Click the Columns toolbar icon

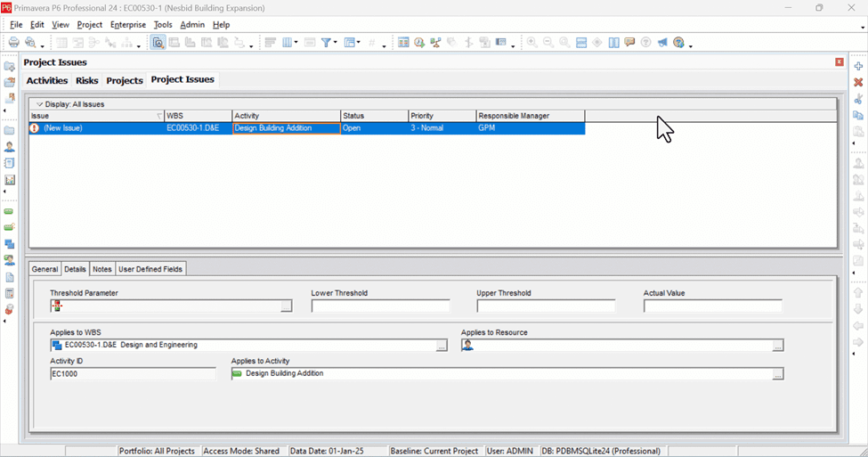288,43
